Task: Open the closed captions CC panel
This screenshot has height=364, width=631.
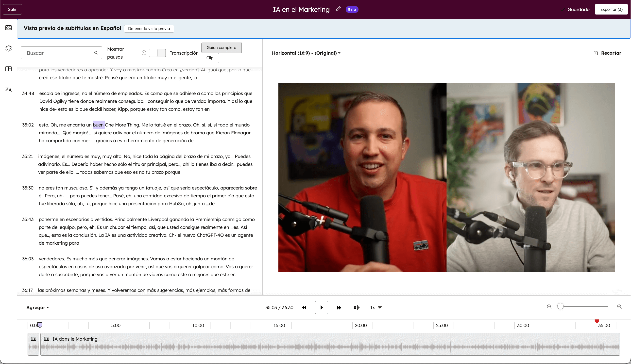Action: [8, 28]
